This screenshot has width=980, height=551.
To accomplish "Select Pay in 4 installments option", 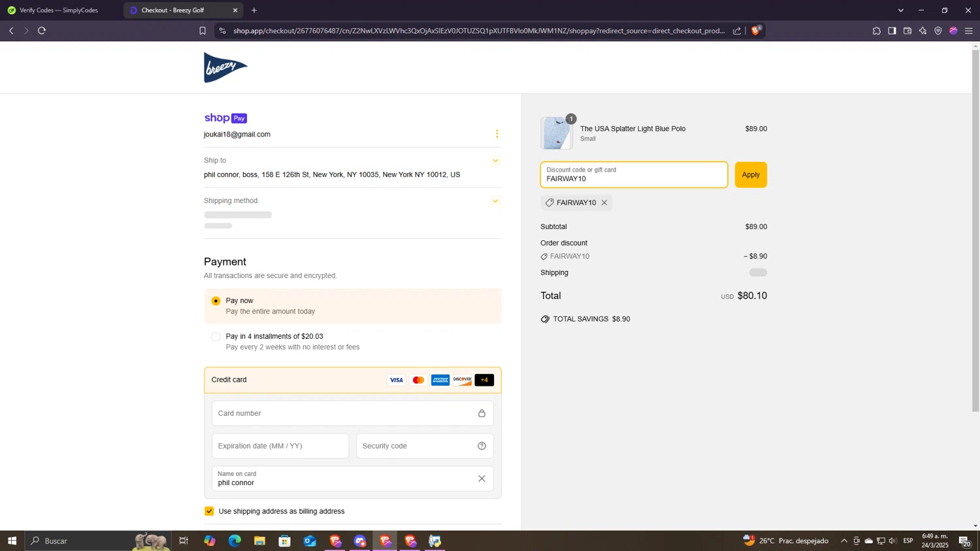I will [x=216, y=337].
